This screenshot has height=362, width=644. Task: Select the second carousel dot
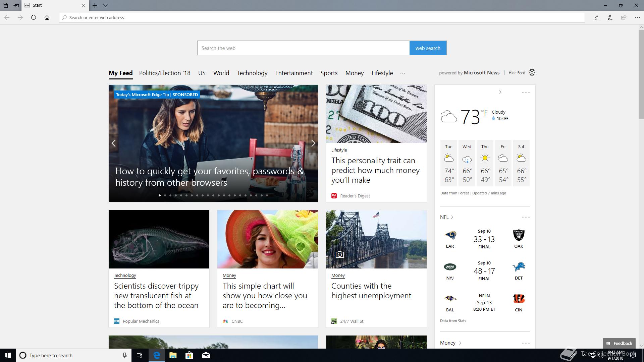165,195
